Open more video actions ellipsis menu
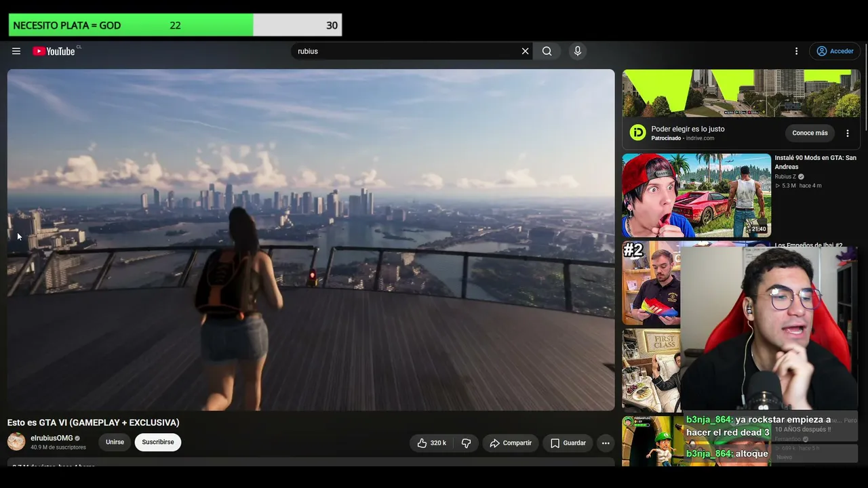The width and height of the screenshot is (868, 488). click(x=606, y=443)
